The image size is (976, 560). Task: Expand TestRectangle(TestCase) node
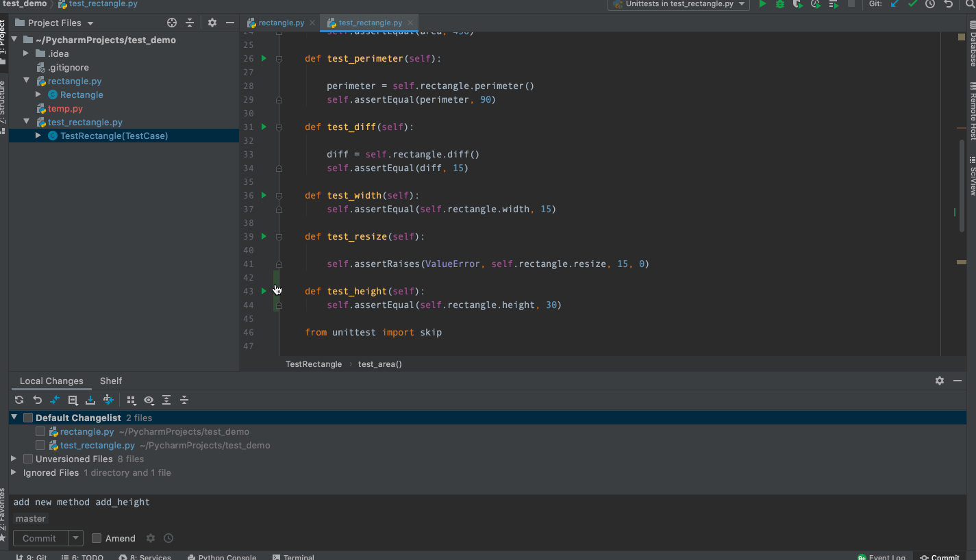(38, 136)
